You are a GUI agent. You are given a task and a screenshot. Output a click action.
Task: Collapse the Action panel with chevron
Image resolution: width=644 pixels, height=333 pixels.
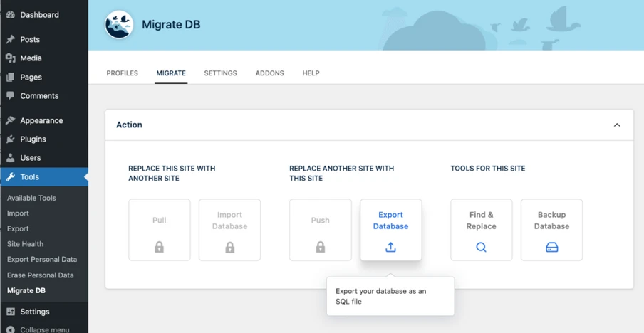[x=617, y=125]
